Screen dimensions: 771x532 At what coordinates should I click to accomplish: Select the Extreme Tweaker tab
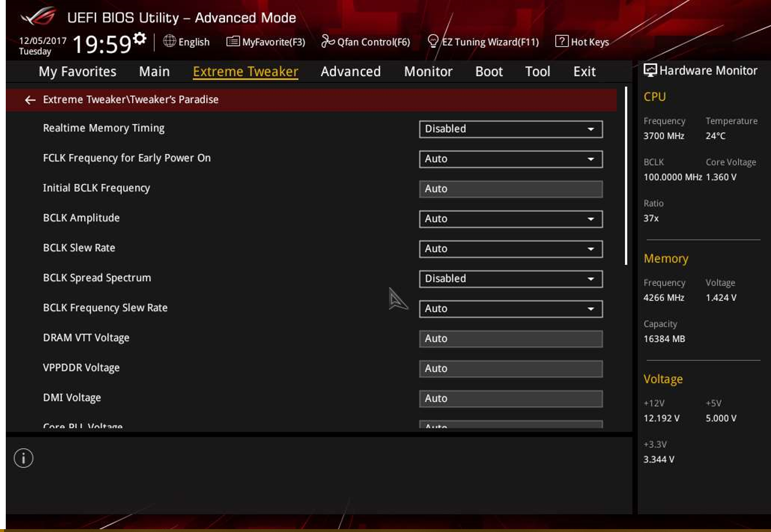click(245, 72)
